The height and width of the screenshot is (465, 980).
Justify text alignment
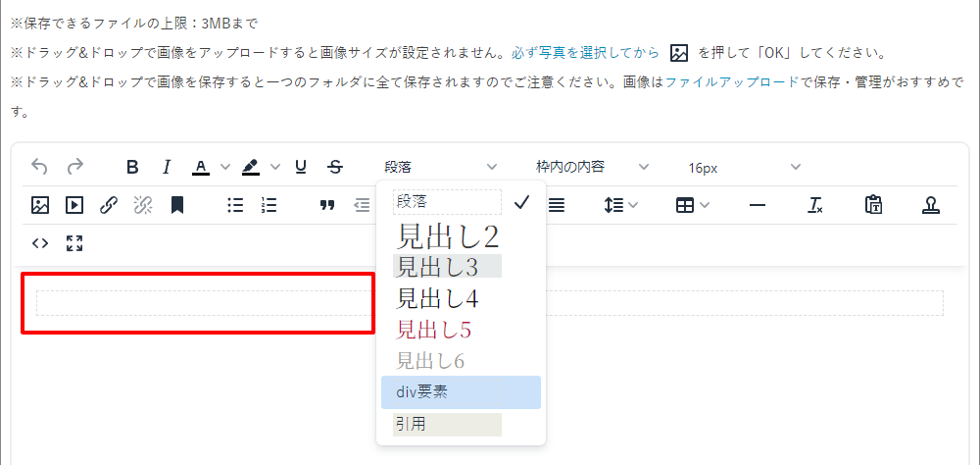(557, 205)
